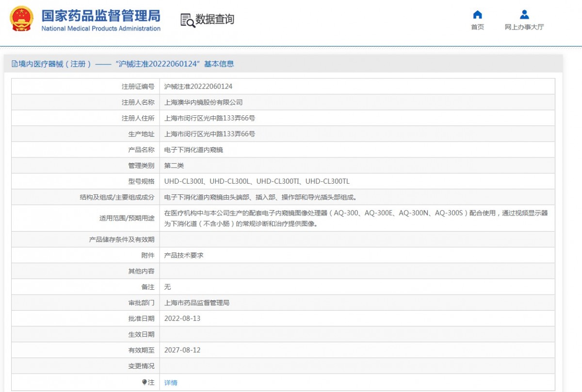Click the 批准日期 label
The width and height of the screenshot is (582, 392).
click(x=141, y=318)
